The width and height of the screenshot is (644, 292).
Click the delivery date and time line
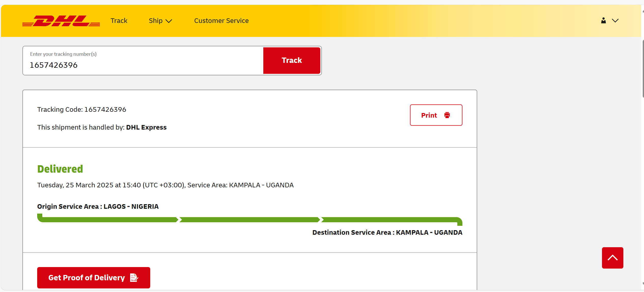coord(165,185)
